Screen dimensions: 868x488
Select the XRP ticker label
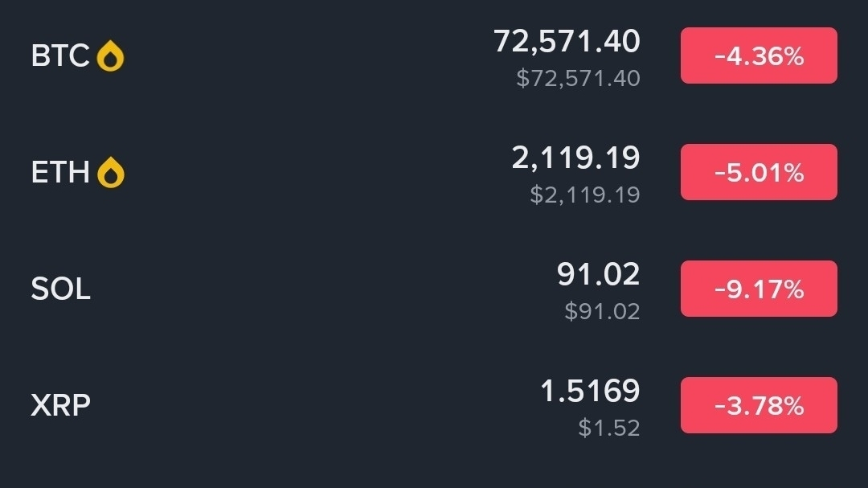[60, 406]
